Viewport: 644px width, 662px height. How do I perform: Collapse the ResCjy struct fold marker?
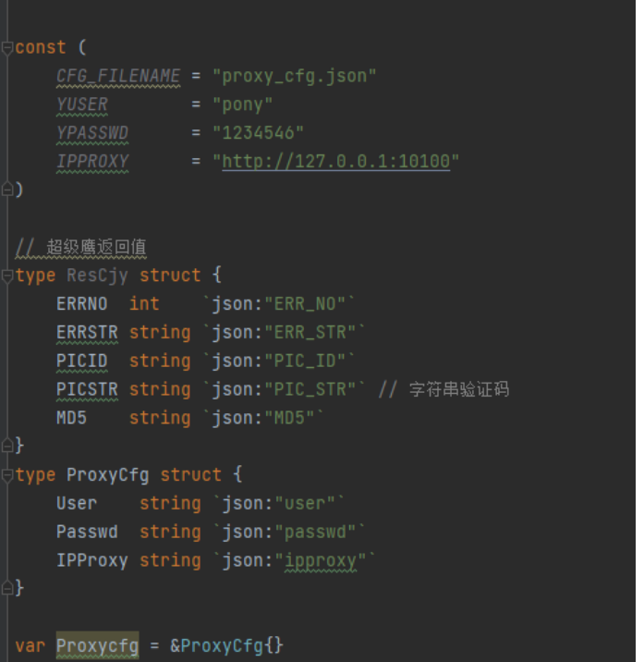click(7, 276)
